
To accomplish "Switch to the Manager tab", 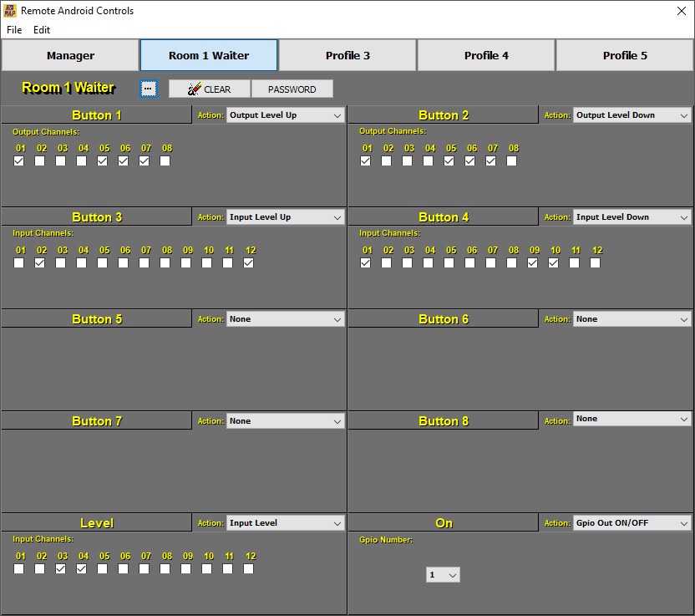I will coord(70,55).
